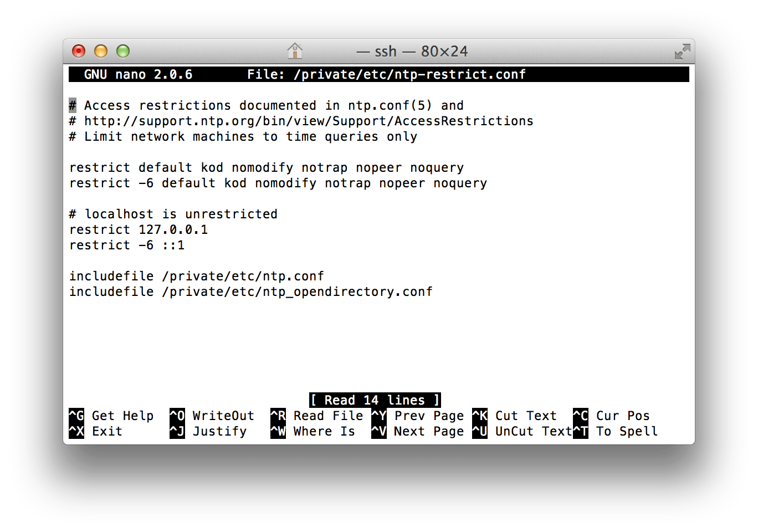The height and width of the screenshot is (532, 758).
Task: Click the ^K Cut Text shortcut
Action: pos(515,416)
